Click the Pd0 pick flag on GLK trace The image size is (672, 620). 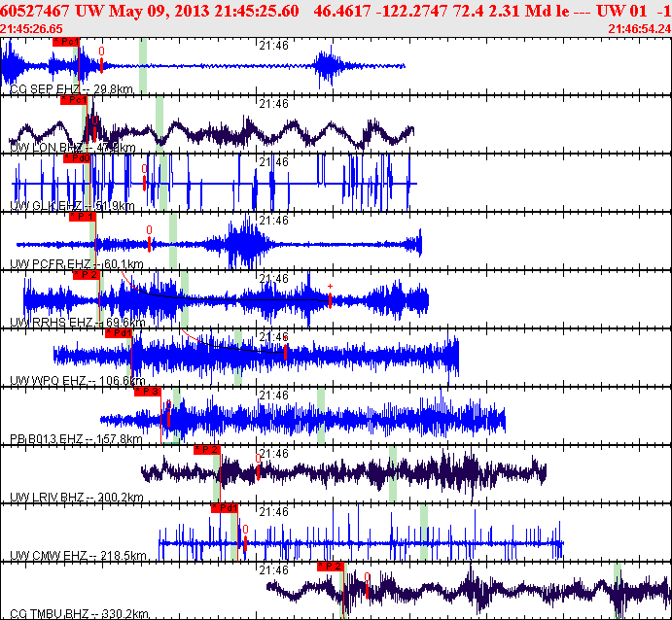tap(77, 158)
